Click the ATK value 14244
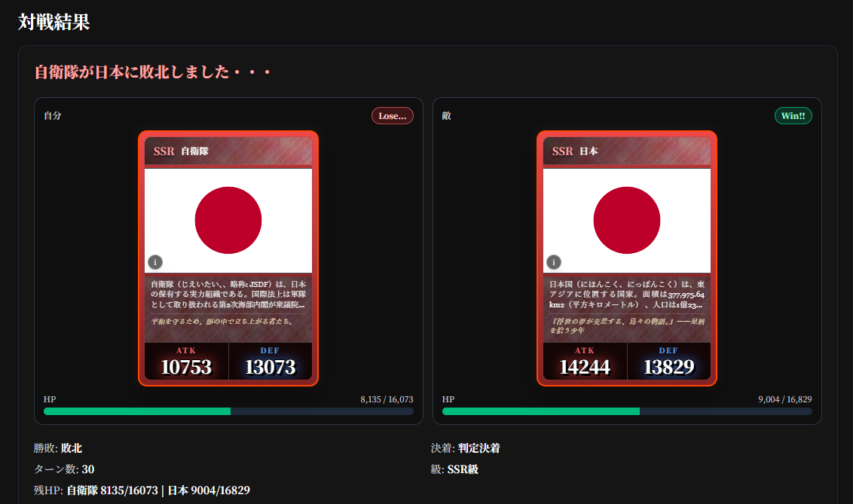 [x=585, y=367]
